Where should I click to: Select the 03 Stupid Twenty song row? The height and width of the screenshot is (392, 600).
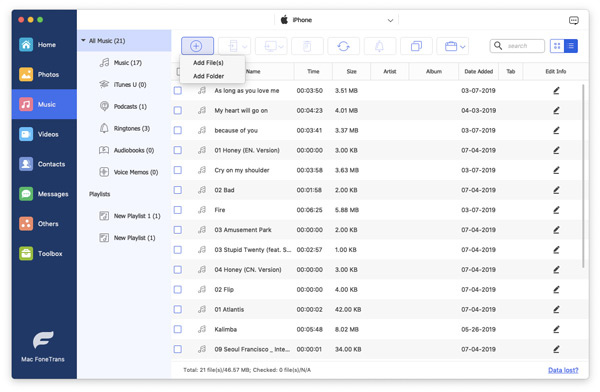pos(377,250)
